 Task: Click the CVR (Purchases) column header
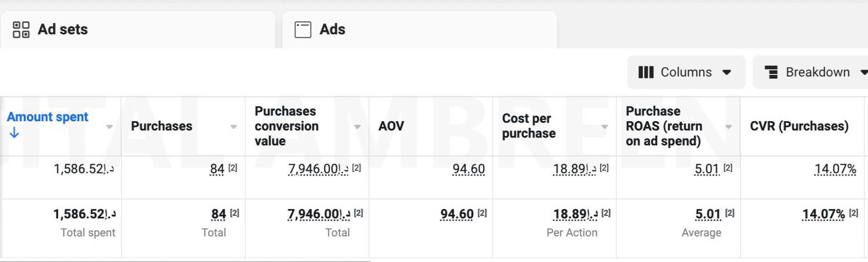[x=799, y=126]
